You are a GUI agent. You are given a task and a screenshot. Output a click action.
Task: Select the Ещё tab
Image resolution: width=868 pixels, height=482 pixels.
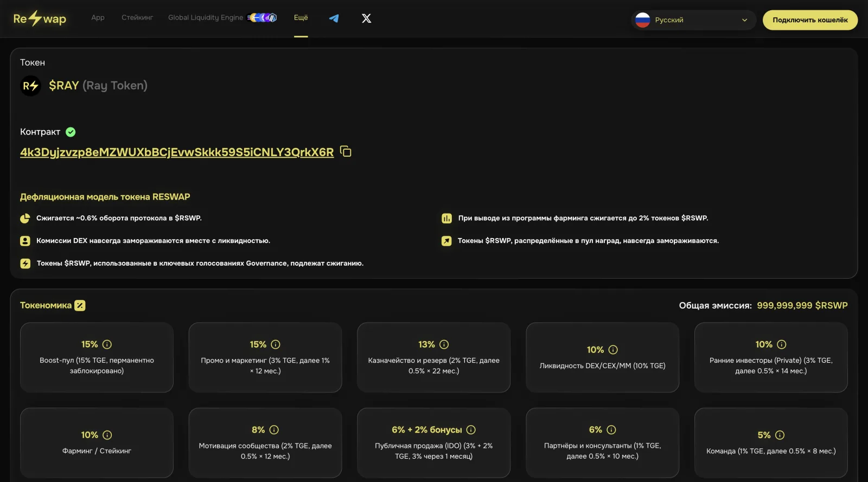301,18
